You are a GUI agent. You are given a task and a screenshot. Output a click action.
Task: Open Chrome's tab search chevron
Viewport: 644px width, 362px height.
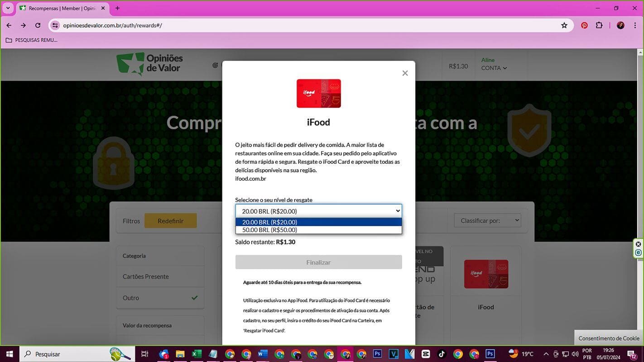point(8,8)
